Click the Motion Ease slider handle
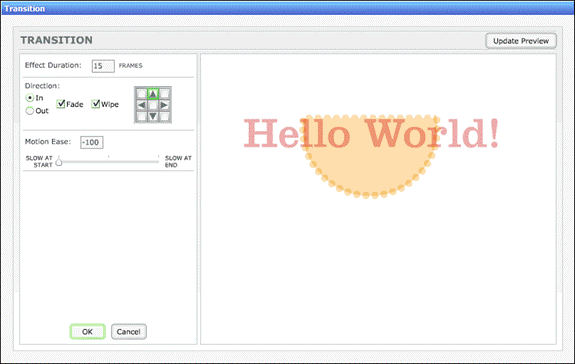The image size is (575, 364). click(x=59, y=161)
